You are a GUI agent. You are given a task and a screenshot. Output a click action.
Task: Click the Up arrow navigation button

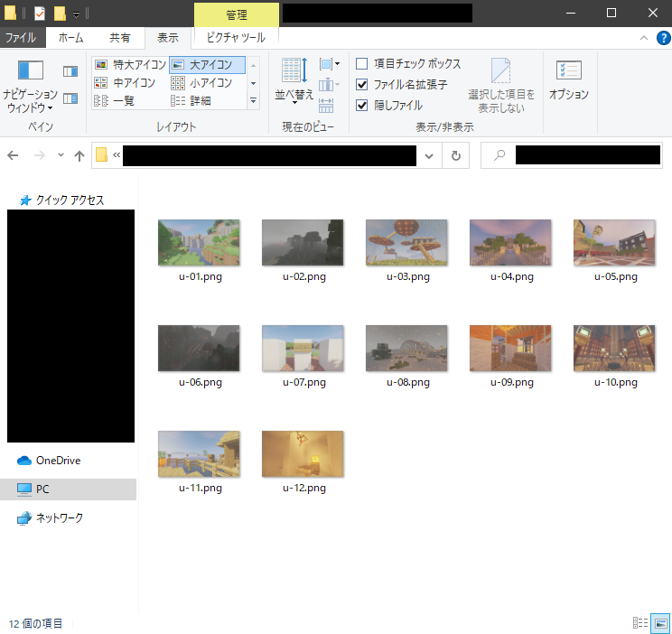coord(79,155)
